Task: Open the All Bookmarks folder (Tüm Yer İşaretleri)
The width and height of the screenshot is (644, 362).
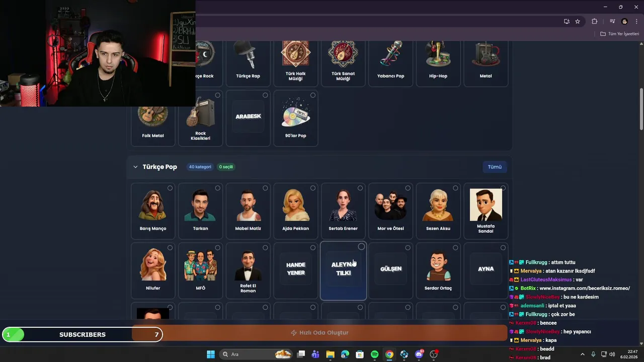Action: 620,34
